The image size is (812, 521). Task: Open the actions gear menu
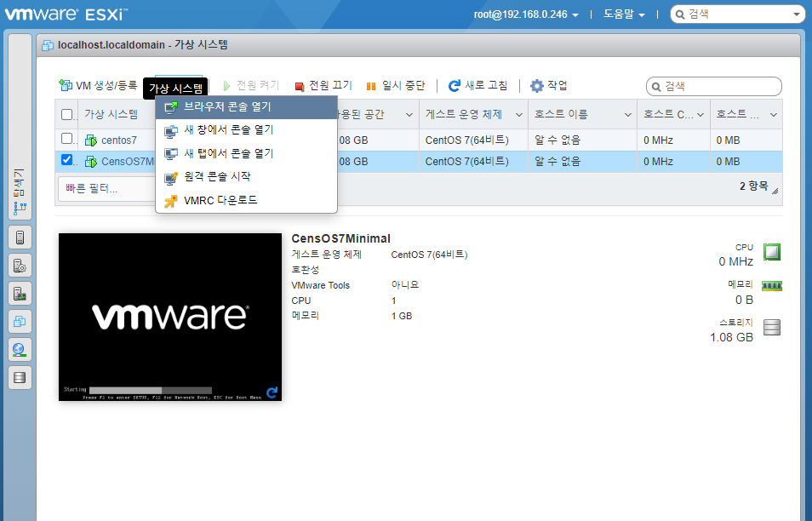point(549,85)
